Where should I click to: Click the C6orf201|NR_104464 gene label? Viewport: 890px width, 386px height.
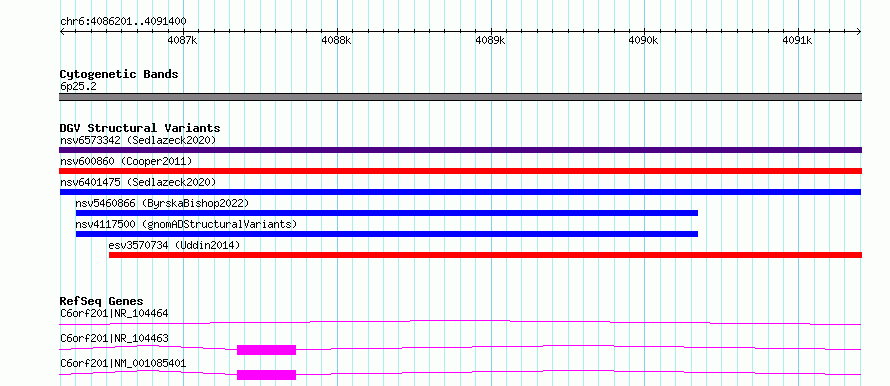114,313
